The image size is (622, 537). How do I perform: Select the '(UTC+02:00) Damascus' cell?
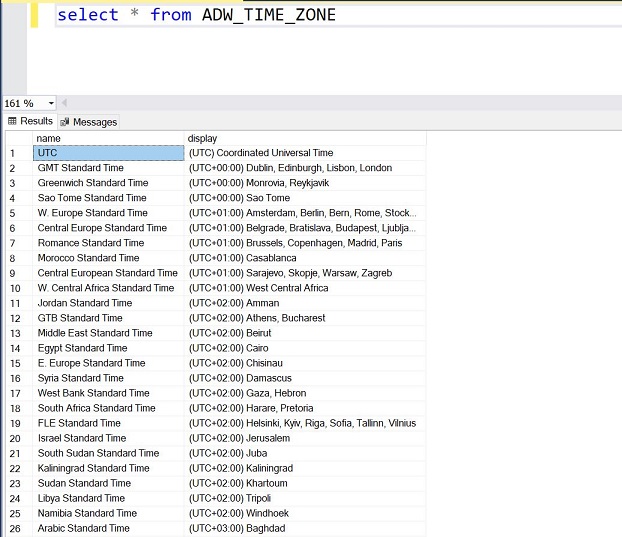pos(305,378)
